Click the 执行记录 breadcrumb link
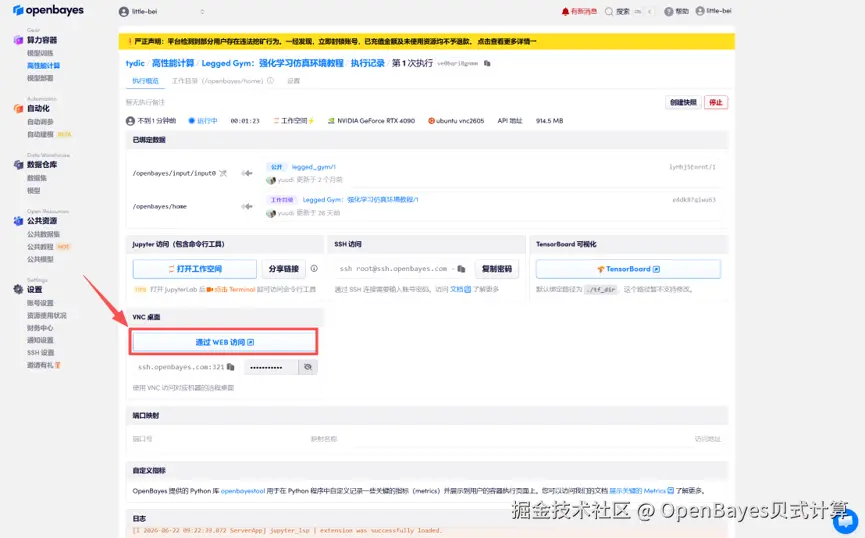 point(367,63)
